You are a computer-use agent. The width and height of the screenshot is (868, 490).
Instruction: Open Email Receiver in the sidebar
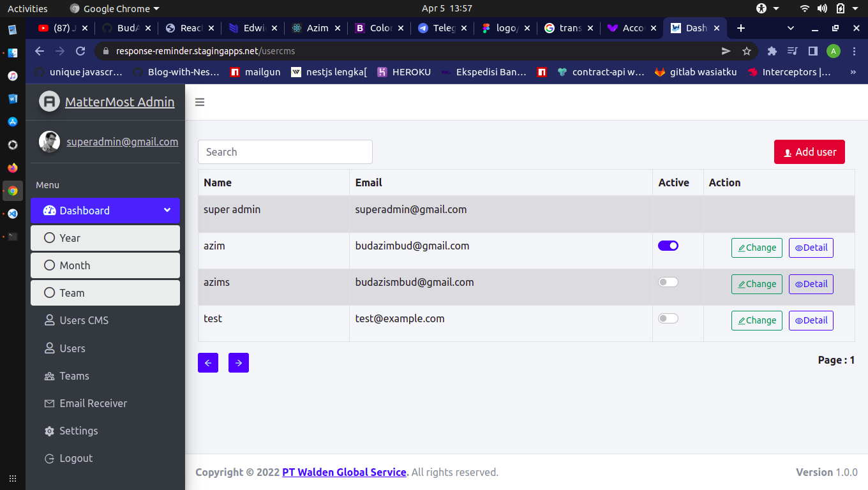point(93,403)
